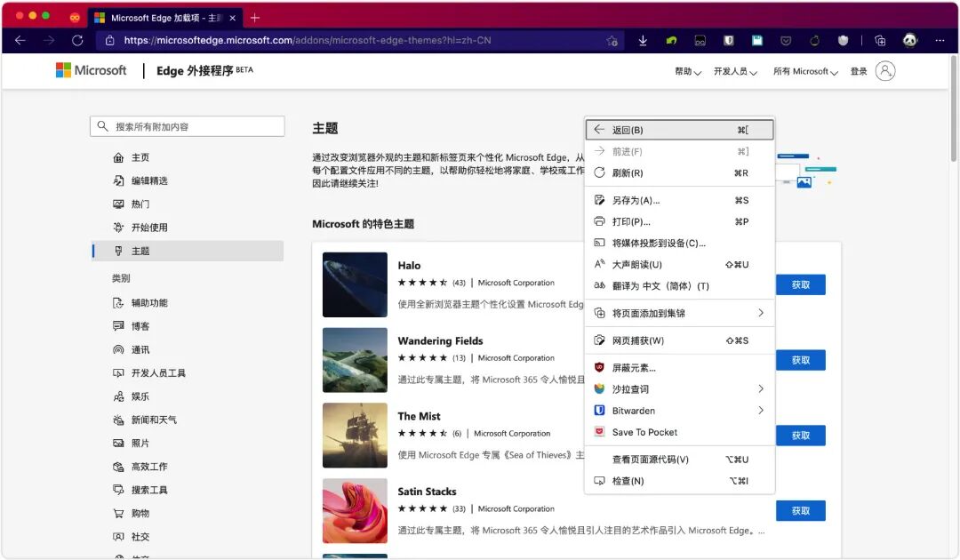Click the sign-in user avatar icon
Viewport: 960px width, 560px height.
(x=885, y=71)
